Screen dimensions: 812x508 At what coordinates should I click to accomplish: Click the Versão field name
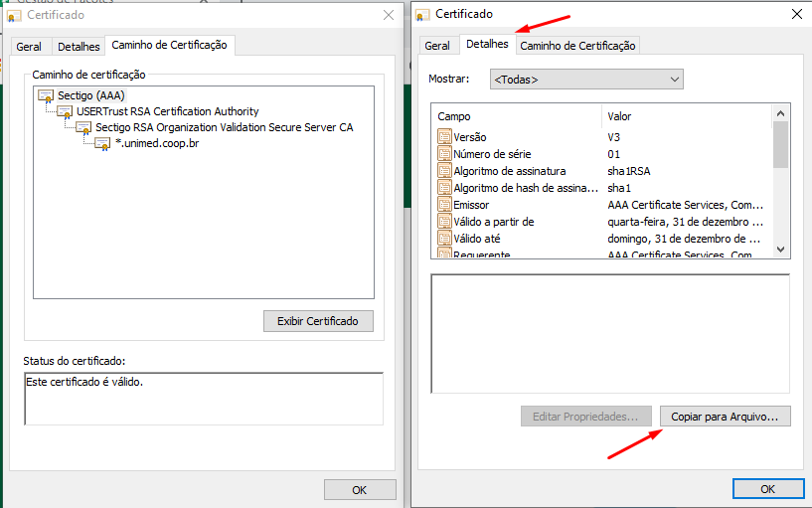pos(470,137)
